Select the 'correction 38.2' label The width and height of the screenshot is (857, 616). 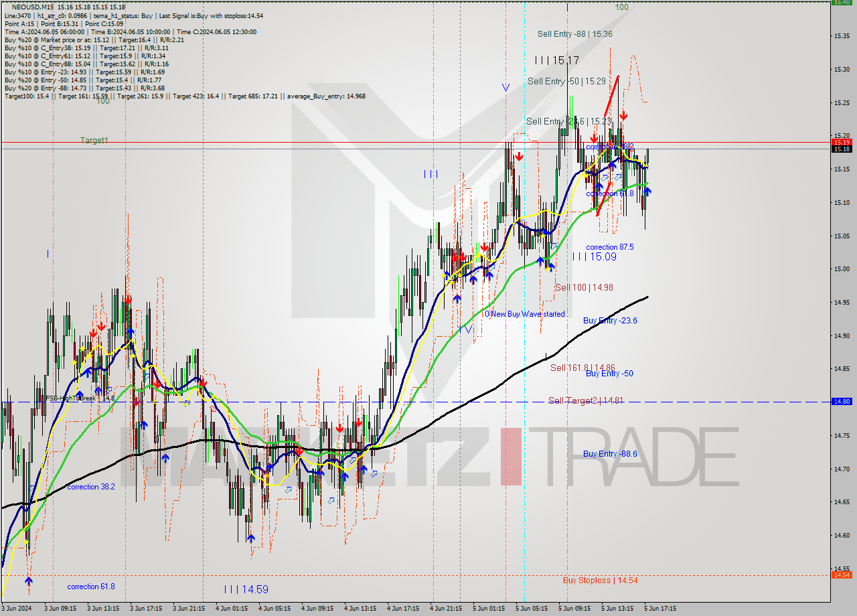click(91, 487)
